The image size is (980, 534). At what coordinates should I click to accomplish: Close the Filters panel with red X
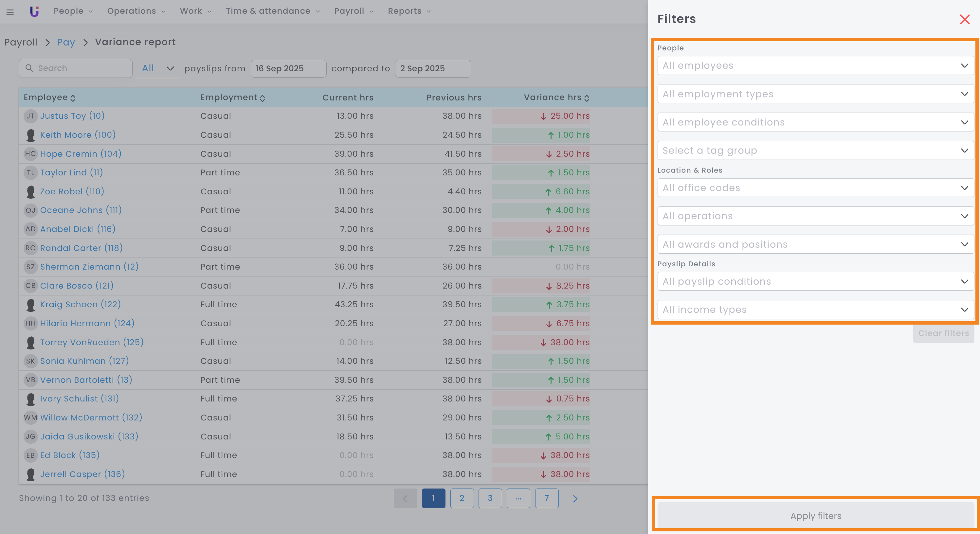pos(964,19)
